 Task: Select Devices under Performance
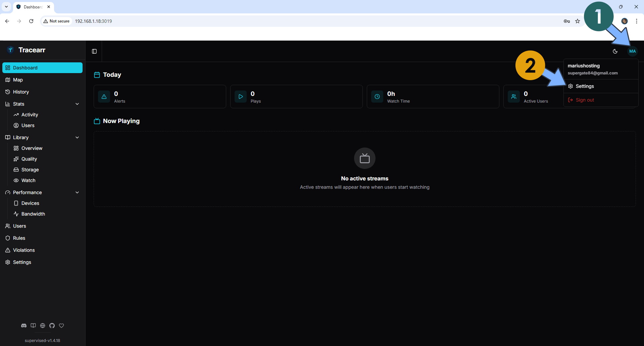coord(30,203)
